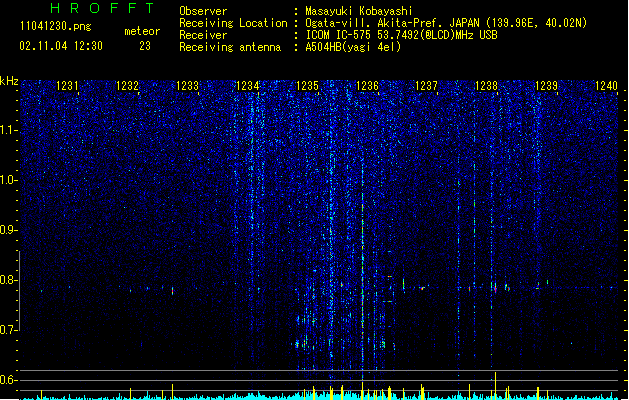629x400 pixels.
Task: Click time marker 1239
Action: coord(546,86)
